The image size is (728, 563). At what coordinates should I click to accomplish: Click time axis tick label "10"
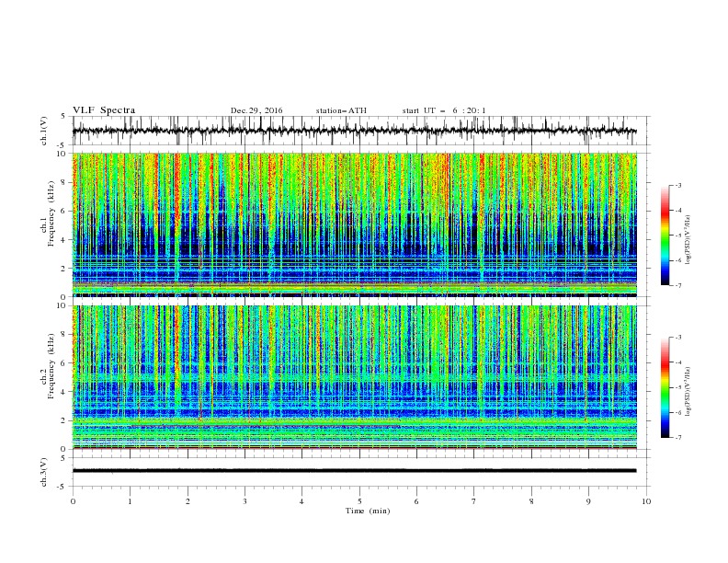point(646,501)
